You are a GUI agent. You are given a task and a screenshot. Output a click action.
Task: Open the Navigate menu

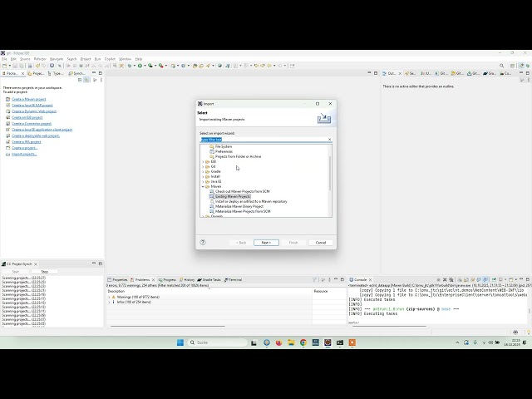click(x=57, y=59)
